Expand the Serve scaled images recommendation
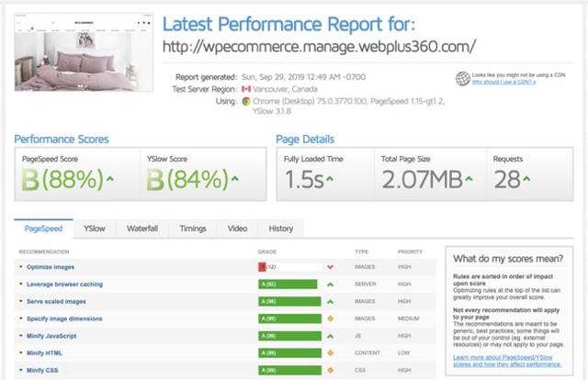The image size is (588, 380). [x=21, y=301]
